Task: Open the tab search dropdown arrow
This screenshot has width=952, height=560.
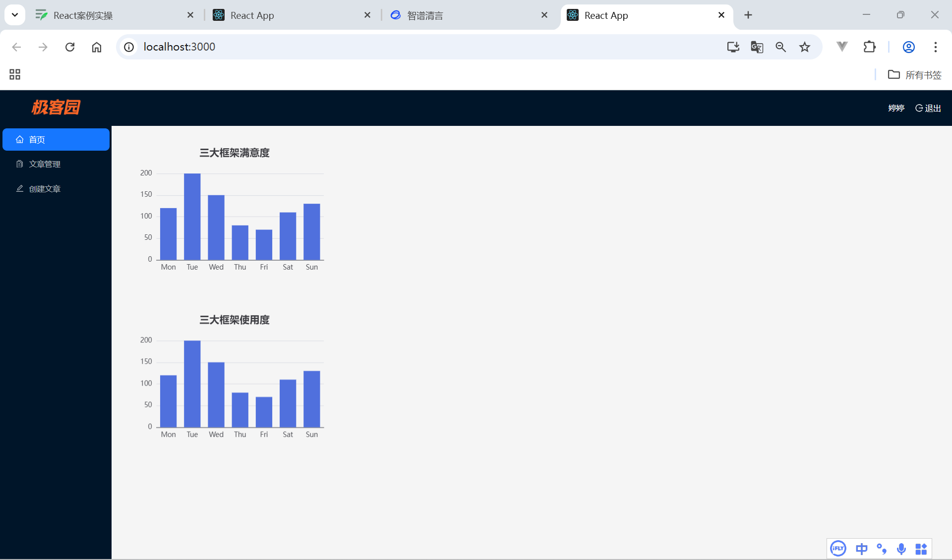Action: (15, 15)
